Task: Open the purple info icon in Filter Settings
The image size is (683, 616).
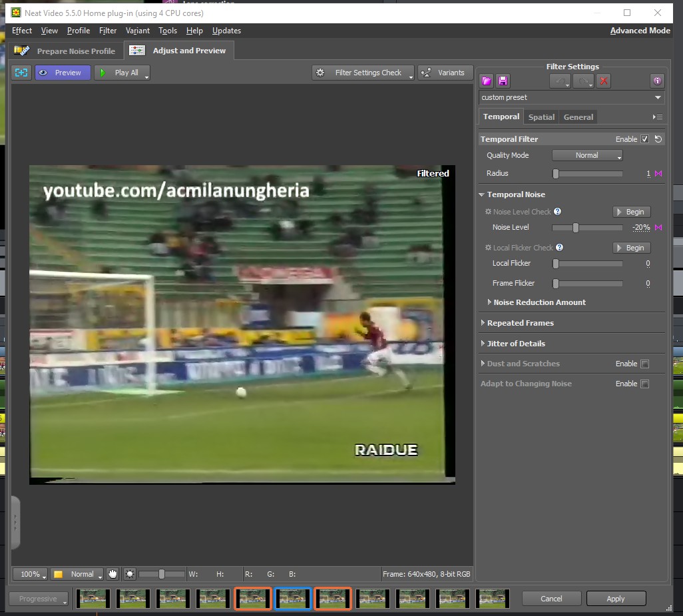Action: click(657, 81)
